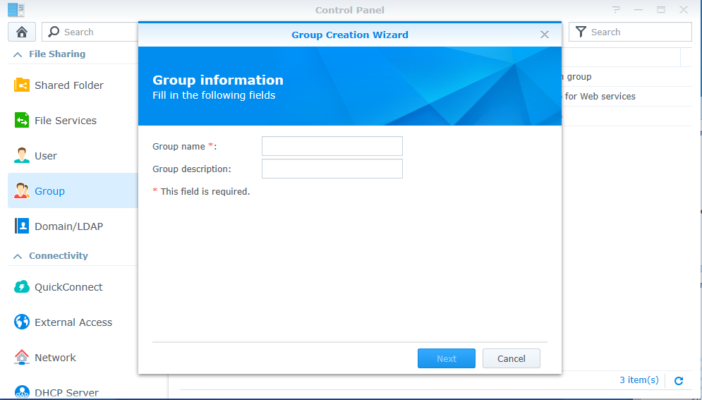
Task: Close the Group Creation Wizard dialog
Action: pos(544,34)
